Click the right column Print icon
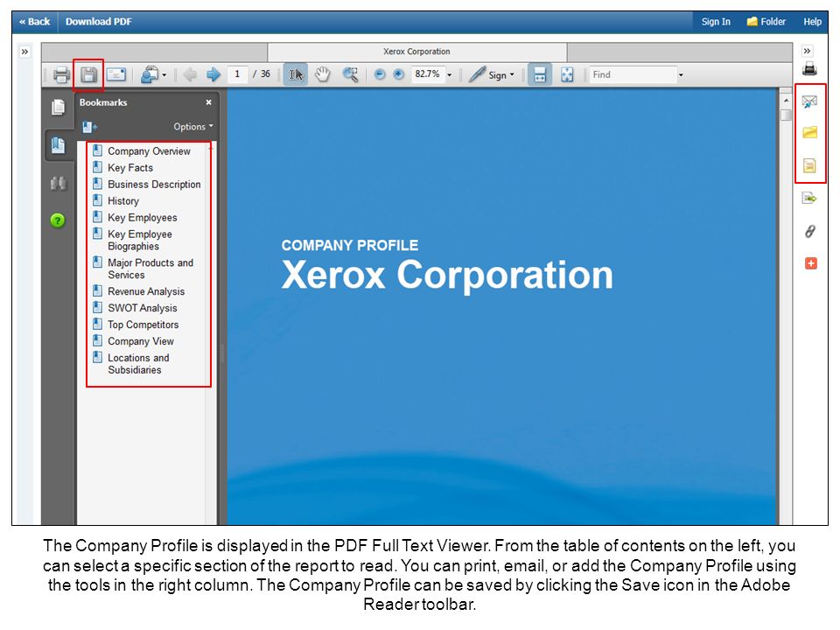The width and height of the screenshot is (840, 630). (809, 68)
